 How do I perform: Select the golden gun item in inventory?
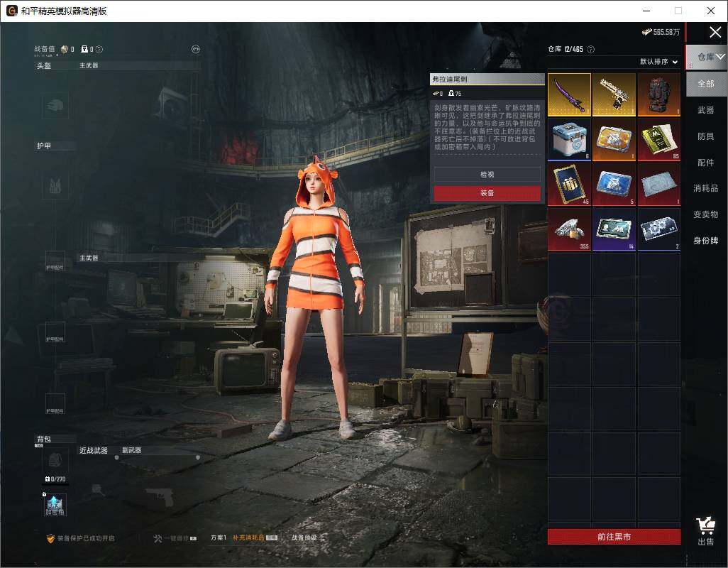click(614, 94)
